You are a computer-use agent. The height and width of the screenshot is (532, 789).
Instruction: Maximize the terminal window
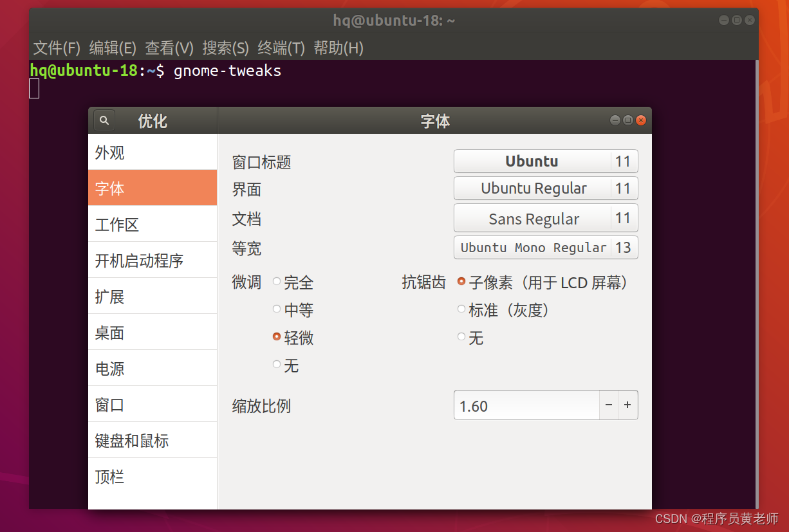(737, 20)
